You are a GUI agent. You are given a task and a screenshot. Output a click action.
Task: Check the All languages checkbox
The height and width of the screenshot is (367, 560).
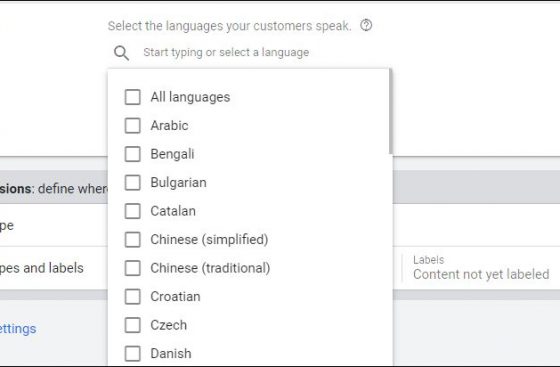(x=132, y=97)
